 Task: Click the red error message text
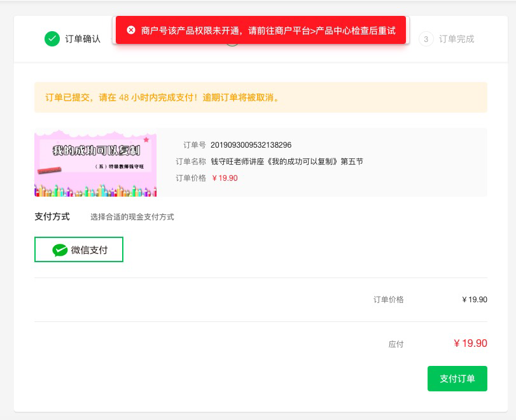click(x=268, y=31)
